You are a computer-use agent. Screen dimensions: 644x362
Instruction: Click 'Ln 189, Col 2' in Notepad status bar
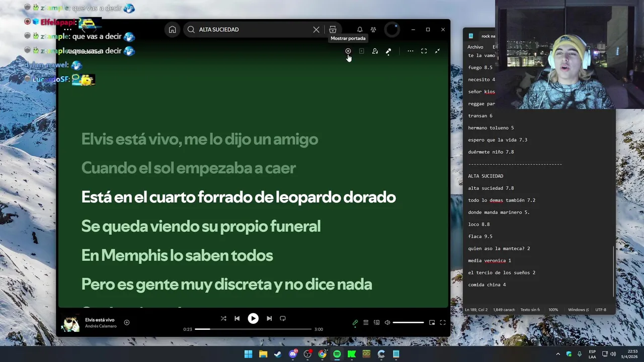click(476, 310)
